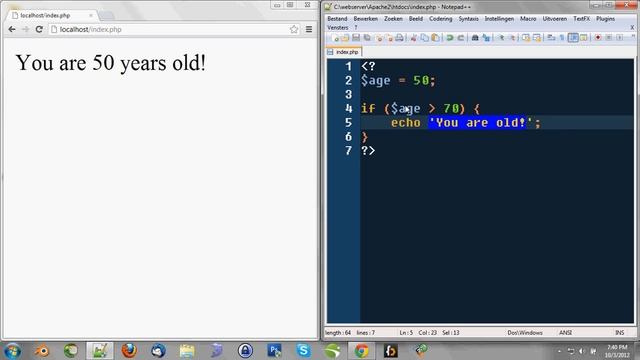
Task: Open the Codering menu
Action: [x=440, y=19]
